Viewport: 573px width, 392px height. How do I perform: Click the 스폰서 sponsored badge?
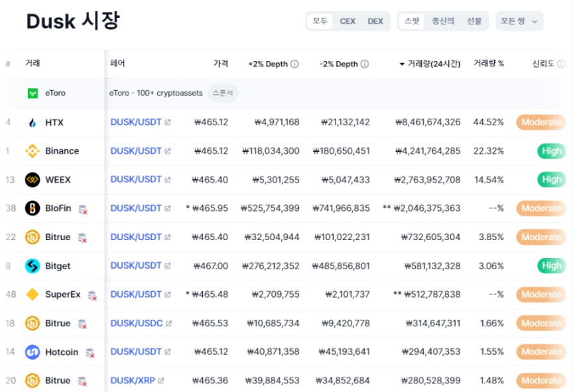pos(223,93)
